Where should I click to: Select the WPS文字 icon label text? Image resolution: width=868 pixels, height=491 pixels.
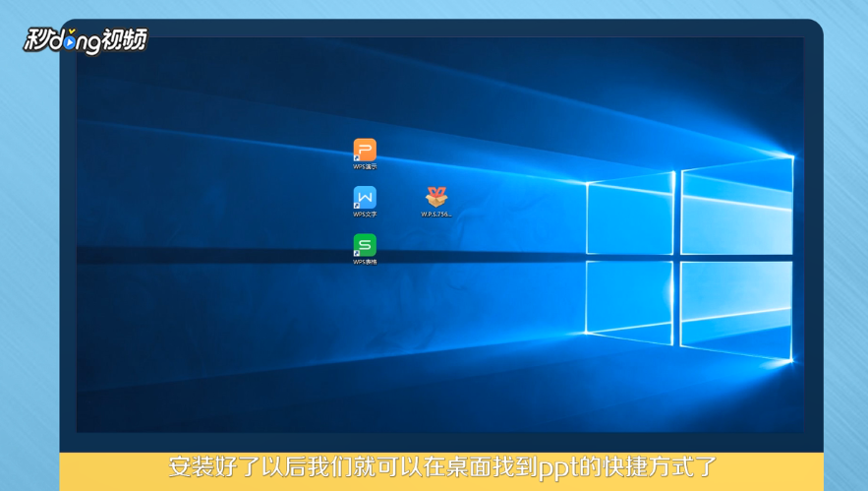[365, 215]
